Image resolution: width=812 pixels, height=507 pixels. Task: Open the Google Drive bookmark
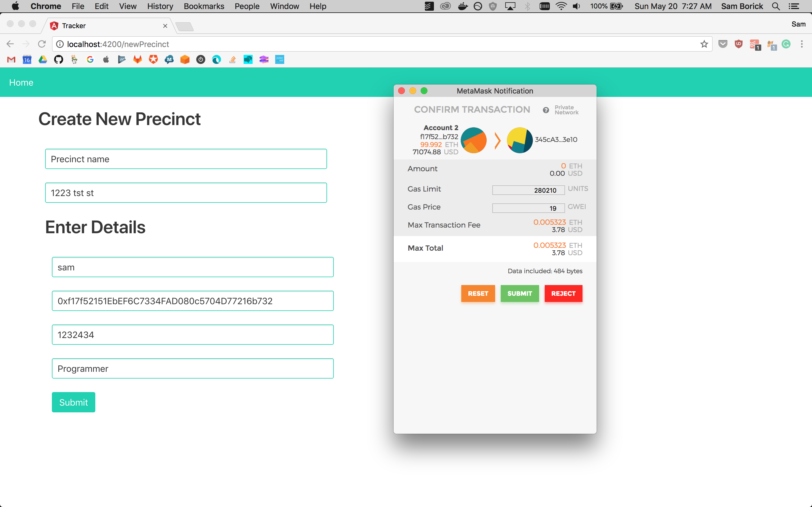coord(43,60)
